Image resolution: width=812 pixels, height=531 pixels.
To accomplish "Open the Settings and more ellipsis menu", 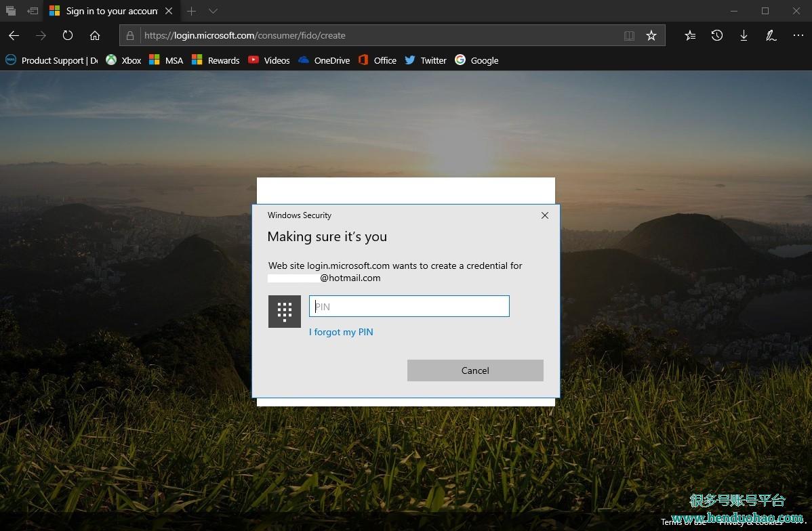I will point(798,35).
